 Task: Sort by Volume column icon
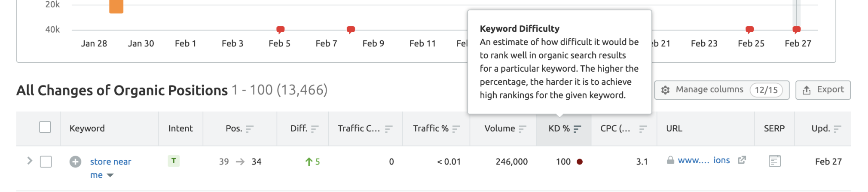pos(523,129)
